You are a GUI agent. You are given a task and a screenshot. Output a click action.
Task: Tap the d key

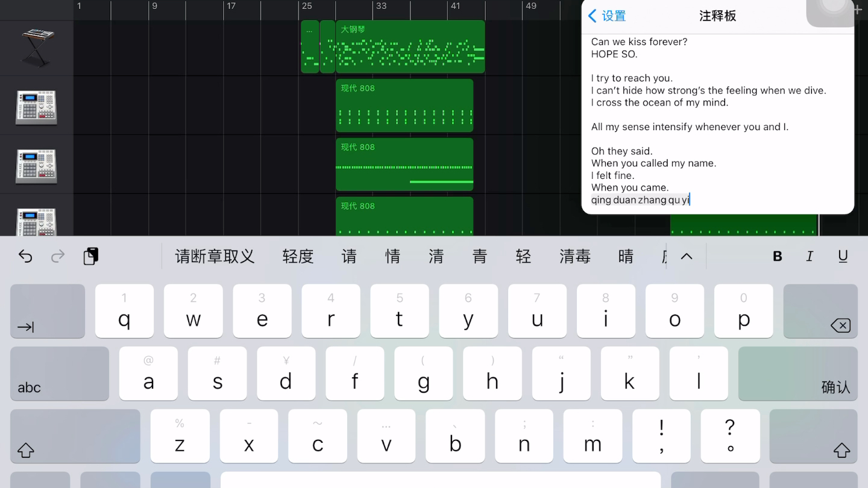pos(286,374)
